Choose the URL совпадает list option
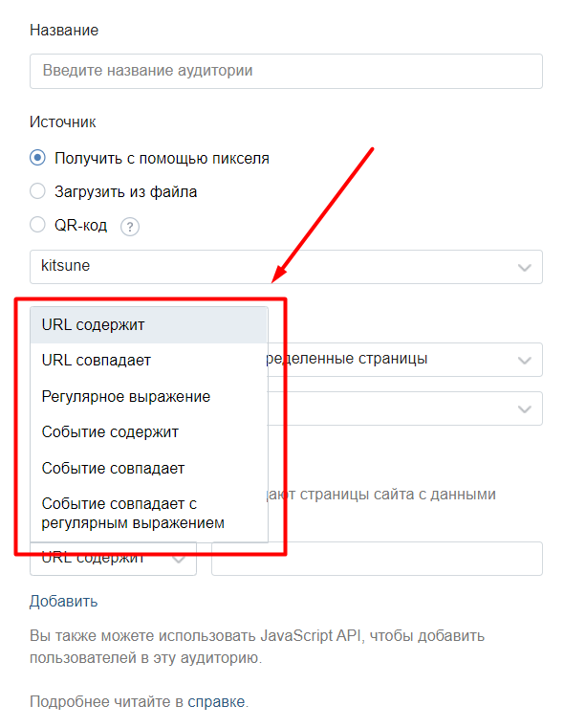The height and width of the screenshot is (728, 564). pyautogui.click(x=149, y=361)
